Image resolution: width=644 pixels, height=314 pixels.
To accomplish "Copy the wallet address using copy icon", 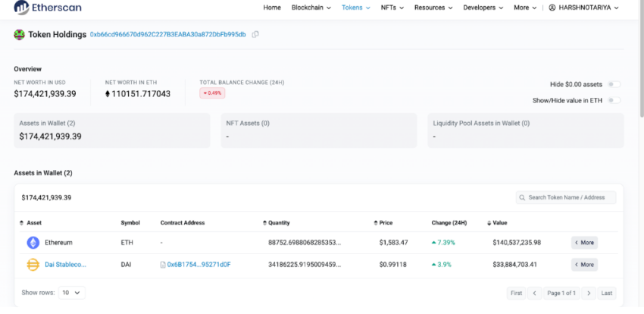I will 255,35.
